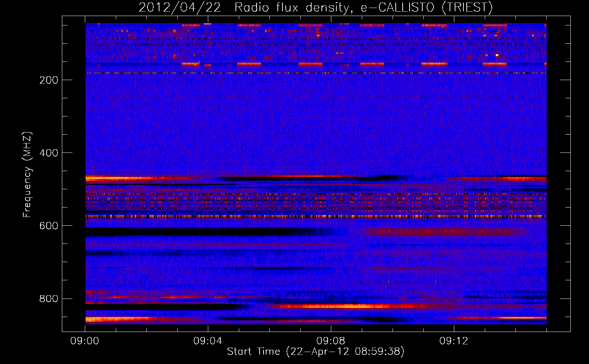Click the Frequency (MHZ) axis title
The height and width of the screenshot is (364, 589).
click(27, 175)
